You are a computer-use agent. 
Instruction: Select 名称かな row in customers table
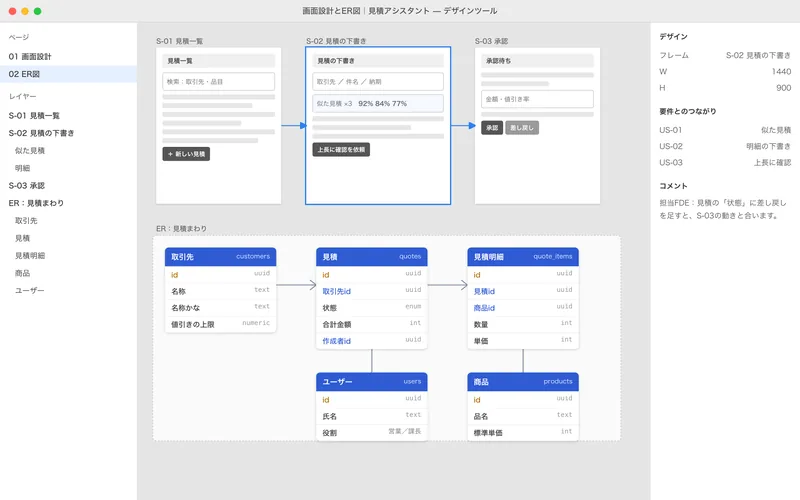[x=220, y=308]
